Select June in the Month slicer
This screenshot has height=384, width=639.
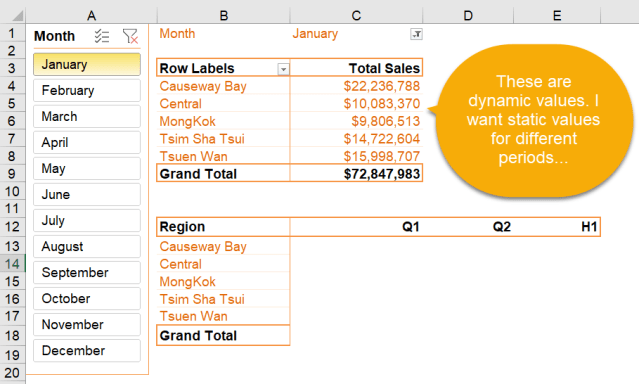[87, 194]
